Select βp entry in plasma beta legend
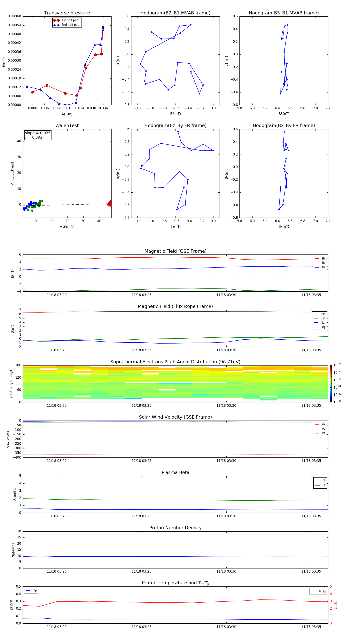This screenshot has width=351, height=644. [321, 480]
